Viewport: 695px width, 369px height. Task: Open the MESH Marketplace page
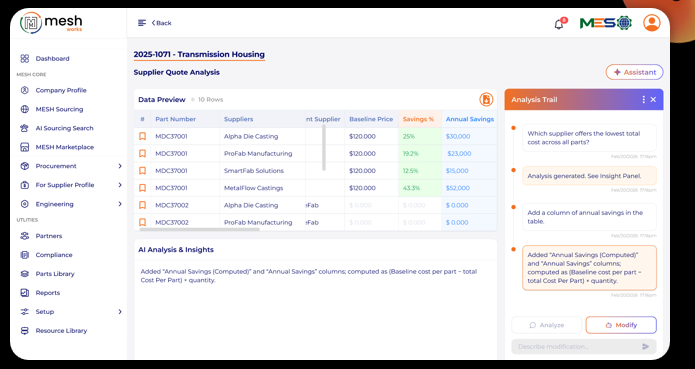[65, 147]
